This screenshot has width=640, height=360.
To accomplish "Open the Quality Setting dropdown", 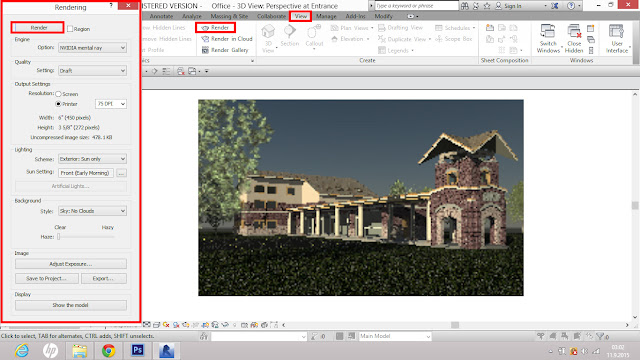I will pos(92,71).
